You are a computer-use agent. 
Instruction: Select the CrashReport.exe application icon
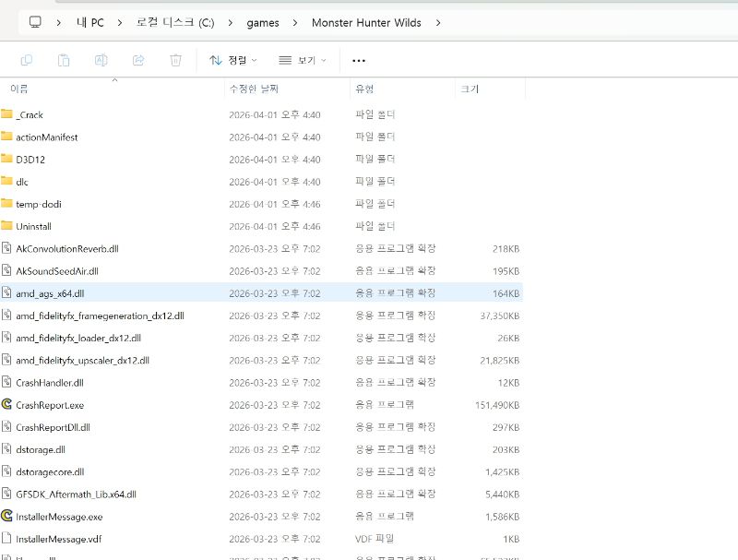(x=7, y=404)
